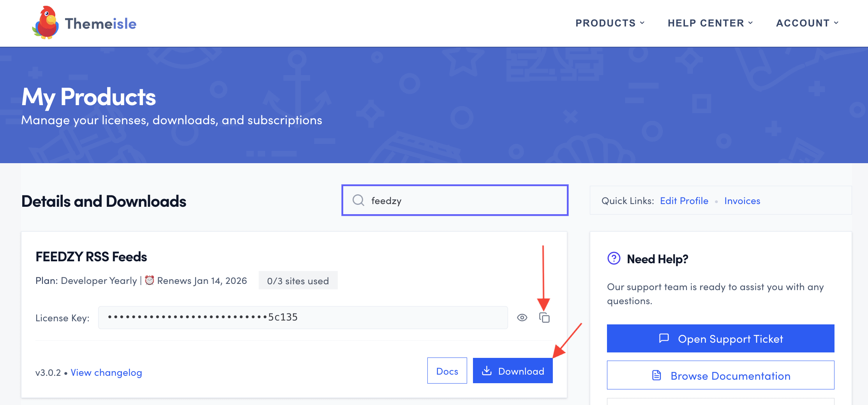Open the Help Center dropdown
868x405 pixels.
click(710, 23)
